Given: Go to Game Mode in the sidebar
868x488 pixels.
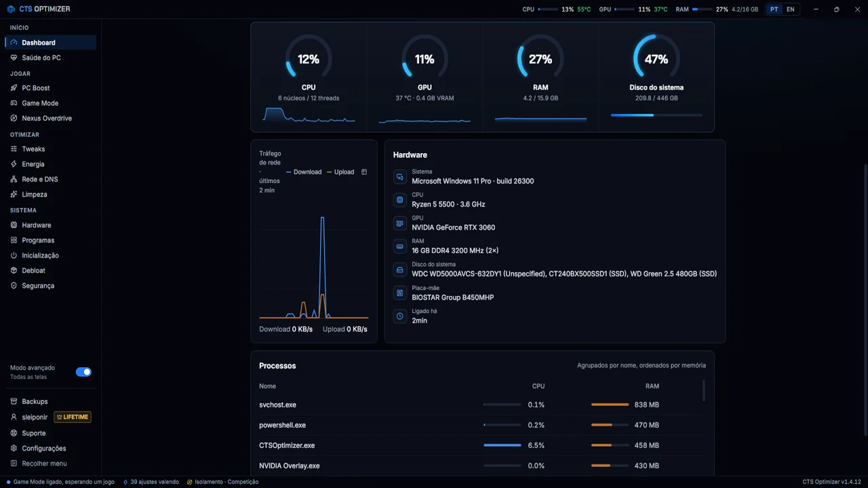Looking at the screenshot, I should (51, 103).
